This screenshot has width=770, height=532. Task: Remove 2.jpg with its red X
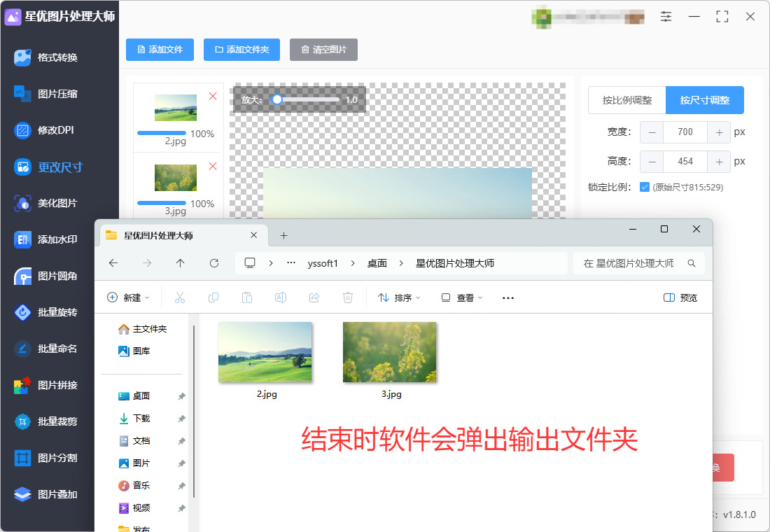(x=213, y=97)
